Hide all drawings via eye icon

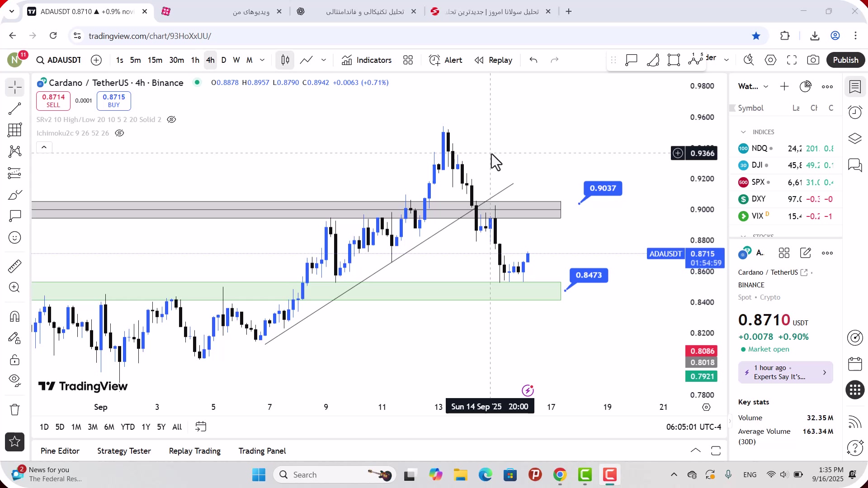click(15, 381)
